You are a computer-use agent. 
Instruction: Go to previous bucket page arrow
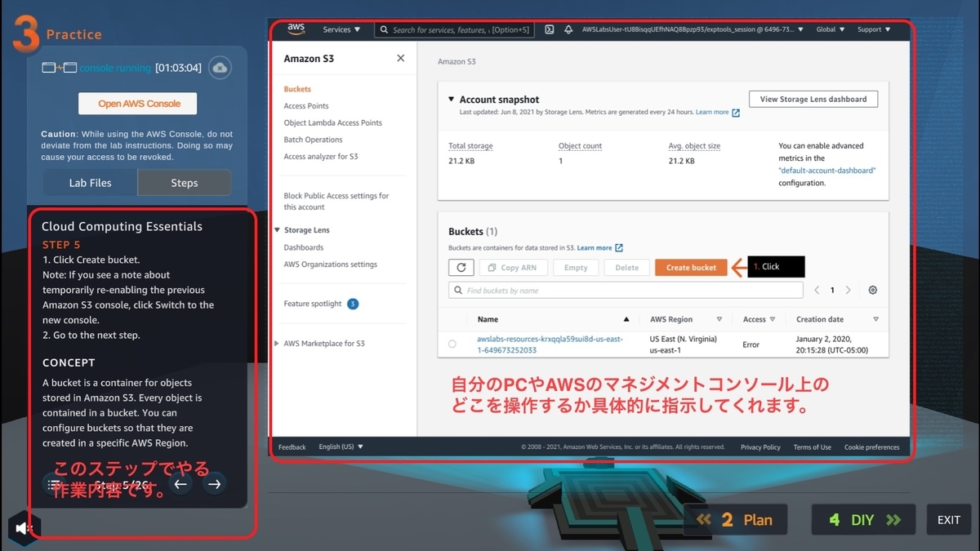coord(817,290)
